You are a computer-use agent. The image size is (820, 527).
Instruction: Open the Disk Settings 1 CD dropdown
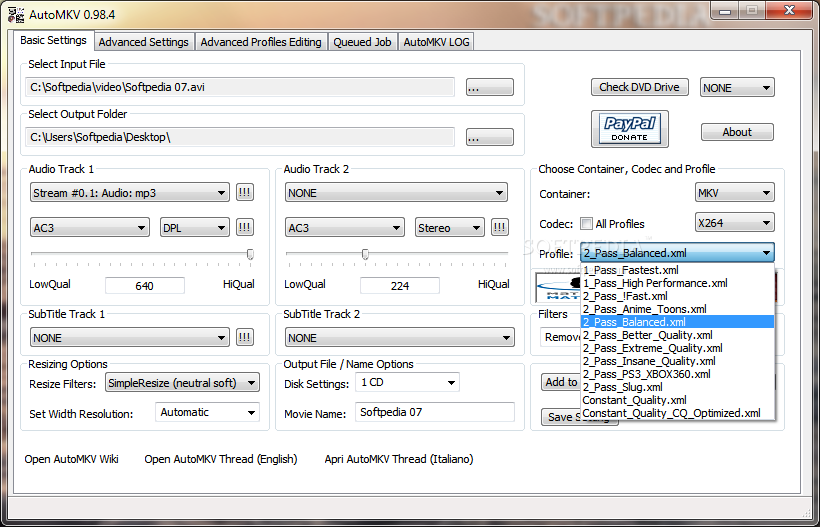[407, 382]
